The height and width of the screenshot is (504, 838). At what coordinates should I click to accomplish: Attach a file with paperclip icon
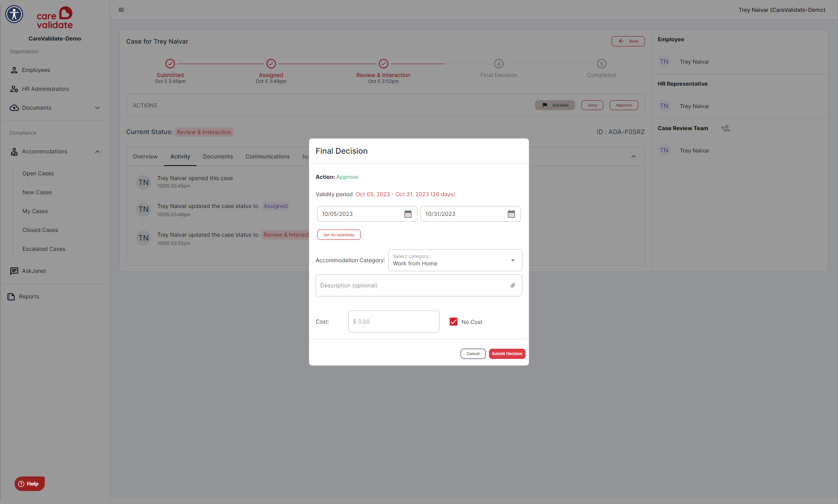tap(513, 285)
